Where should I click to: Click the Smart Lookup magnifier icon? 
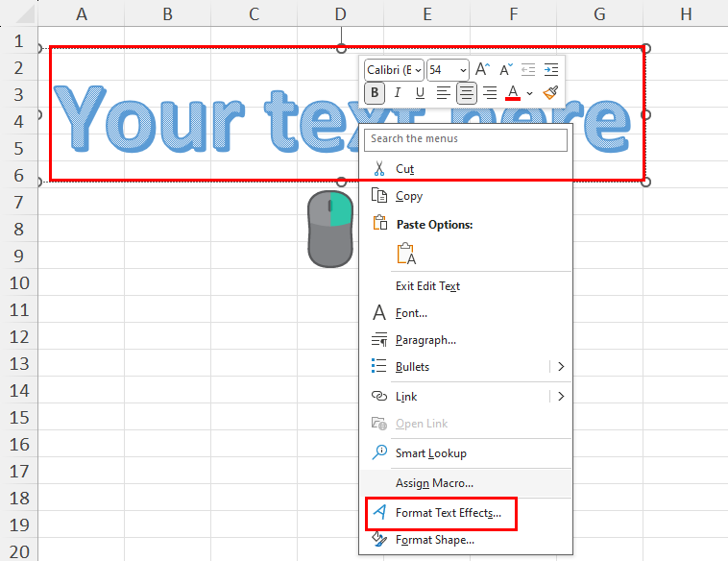pos(379,451)
